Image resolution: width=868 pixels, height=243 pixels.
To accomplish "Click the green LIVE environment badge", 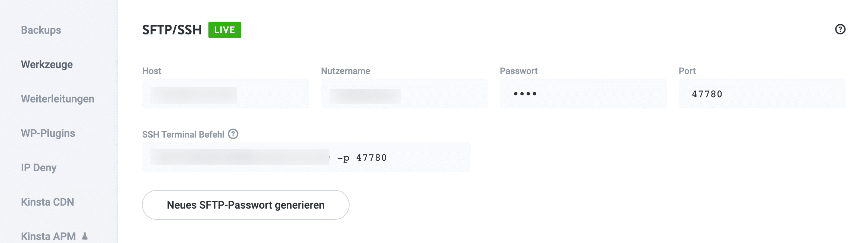I will [x=224, y=29].
